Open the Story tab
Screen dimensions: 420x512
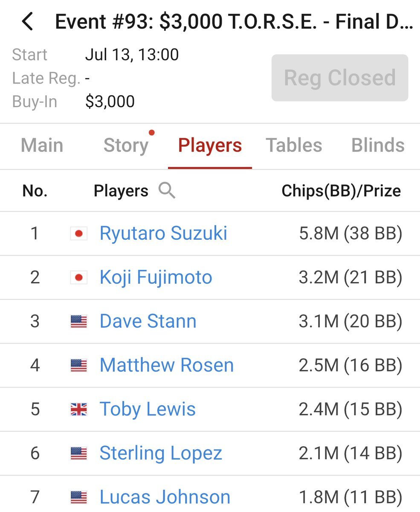pyautogui.click(x=126, y=145)
